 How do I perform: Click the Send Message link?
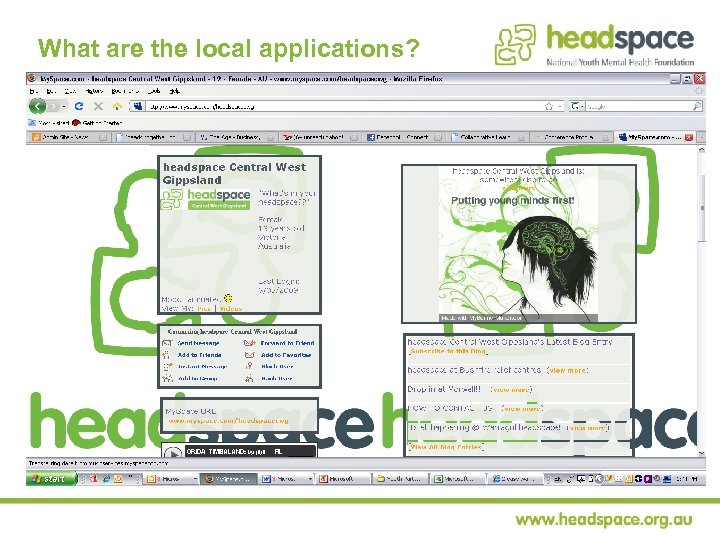coord(198,343)
